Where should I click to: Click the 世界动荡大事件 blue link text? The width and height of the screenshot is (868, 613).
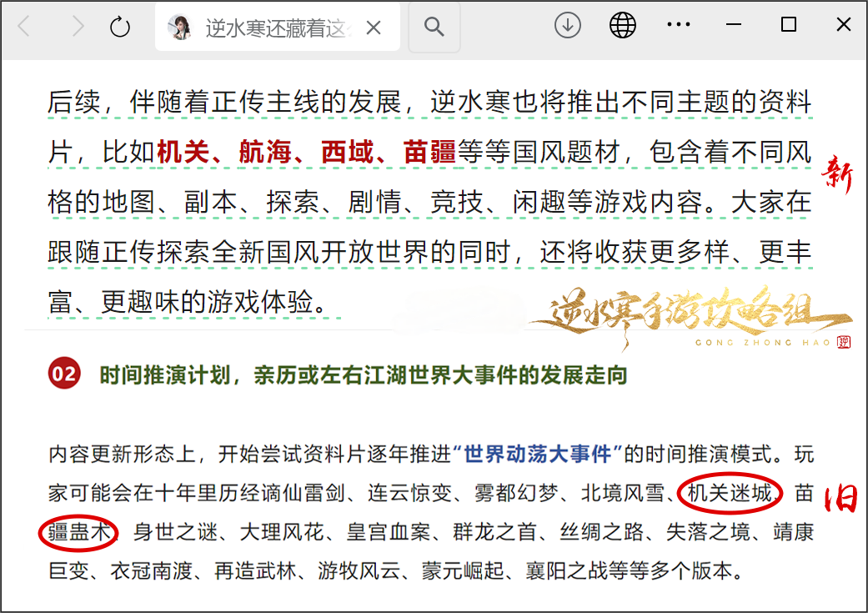click(538, 454)
